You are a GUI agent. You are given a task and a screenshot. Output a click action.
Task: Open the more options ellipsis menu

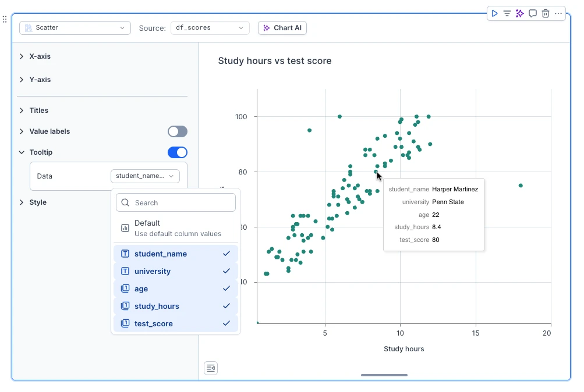558,13
